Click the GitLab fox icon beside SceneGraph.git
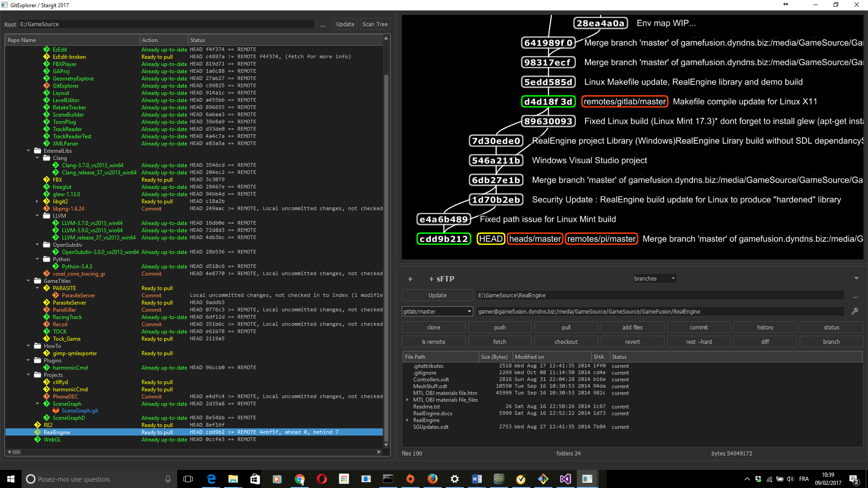Viewport: 868px width, 488px height. [56, 411]
